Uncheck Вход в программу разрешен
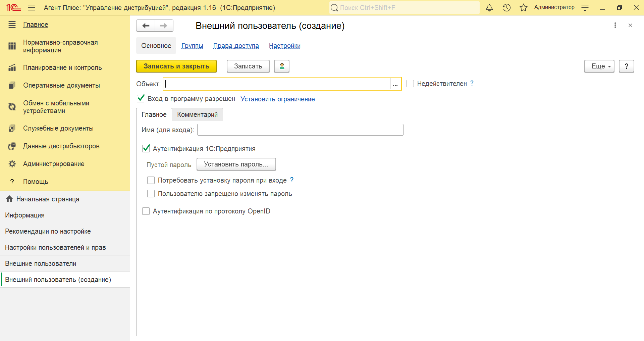 click(x=141, y=99)
